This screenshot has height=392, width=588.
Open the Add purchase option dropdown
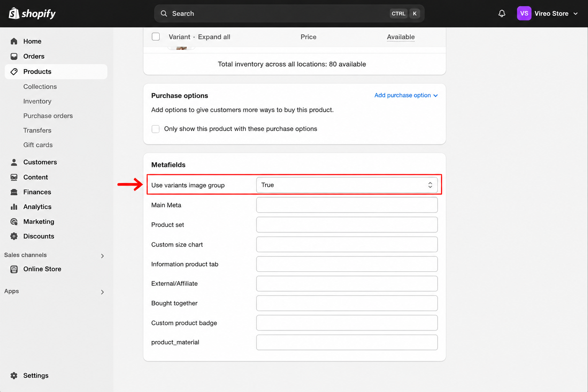coord(406,95)
